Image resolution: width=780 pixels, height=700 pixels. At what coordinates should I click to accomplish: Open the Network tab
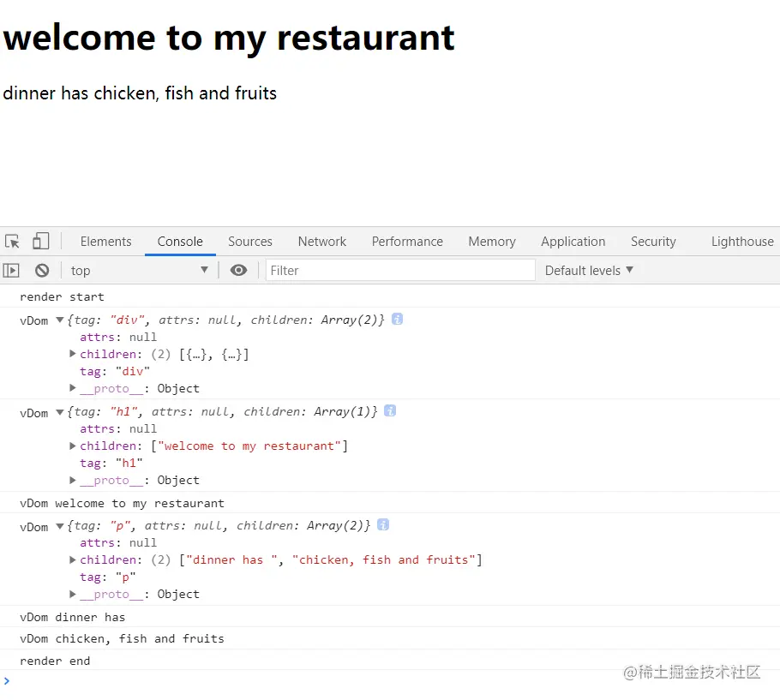[321, 242]
